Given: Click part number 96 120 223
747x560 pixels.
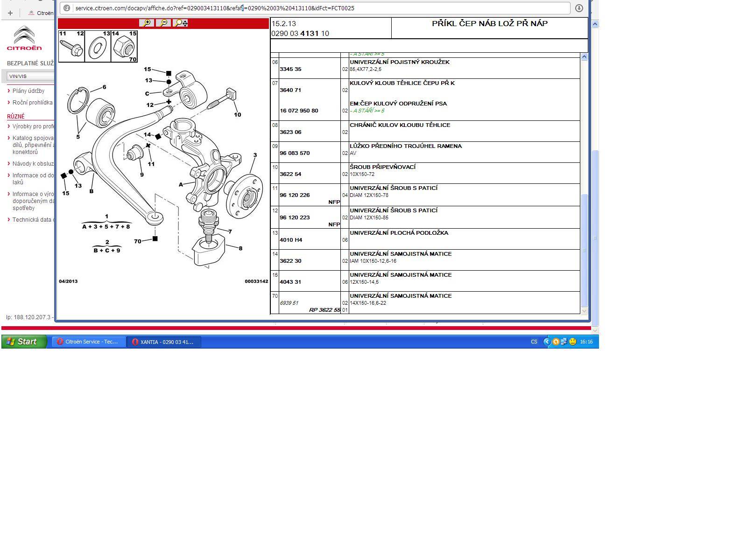Looking at the screenshot, I should (295, 217).
